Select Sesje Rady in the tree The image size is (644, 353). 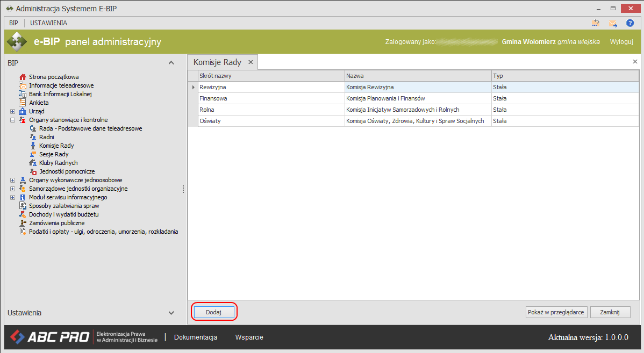click(54, 154)
